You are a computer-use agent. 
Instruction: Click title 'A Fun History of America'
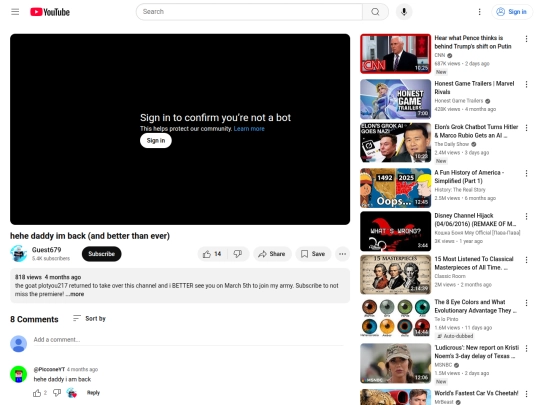click(x=469, y=176)
